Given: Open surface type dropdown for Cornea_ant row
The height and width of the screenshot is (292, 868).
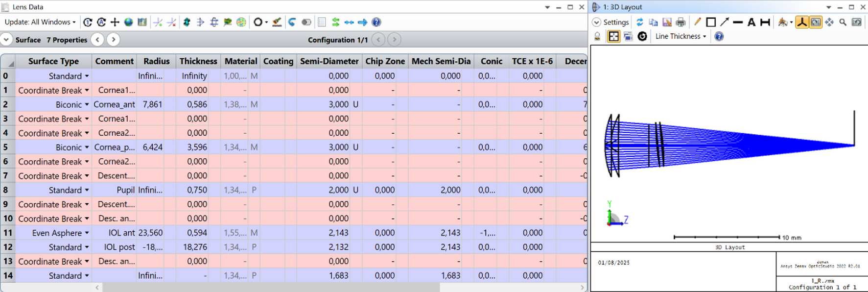Looking at the screenshot, I should [x=87, y=104].
